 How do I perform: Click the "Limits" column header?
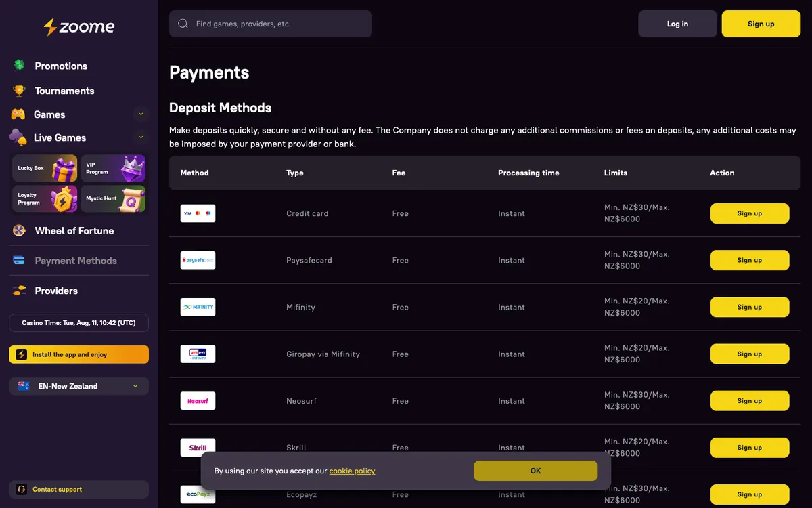616,173
